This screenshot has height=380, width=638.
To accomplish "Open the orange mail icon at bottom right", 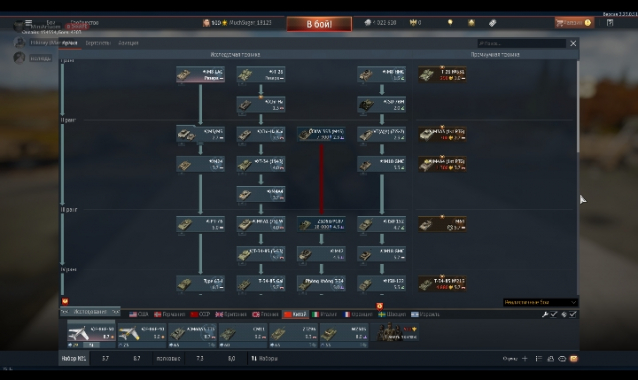I will tap(574, 358).
